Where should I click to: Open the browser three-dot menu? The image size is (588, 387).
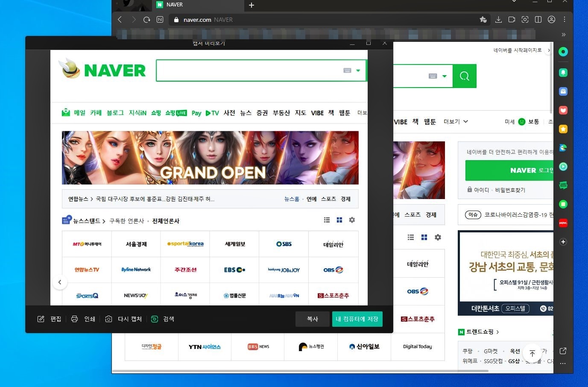click(565, 20)
